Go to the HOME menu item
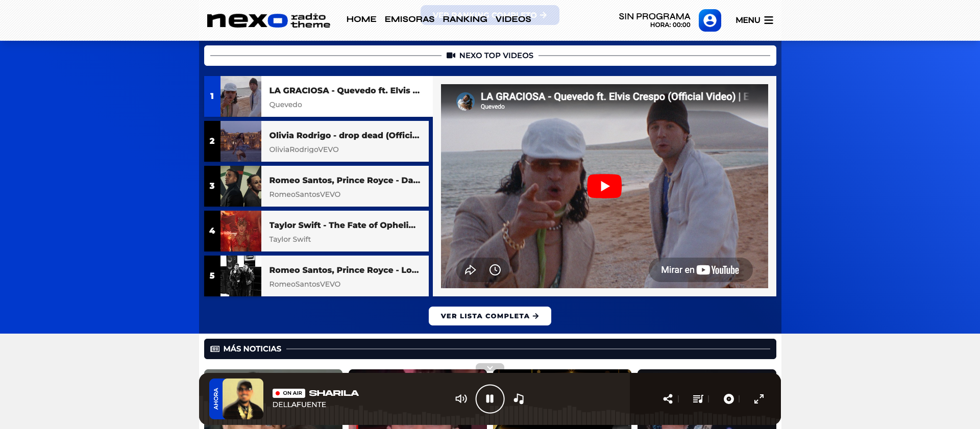This screenshot has width=980, height=429. click(361, 19)
